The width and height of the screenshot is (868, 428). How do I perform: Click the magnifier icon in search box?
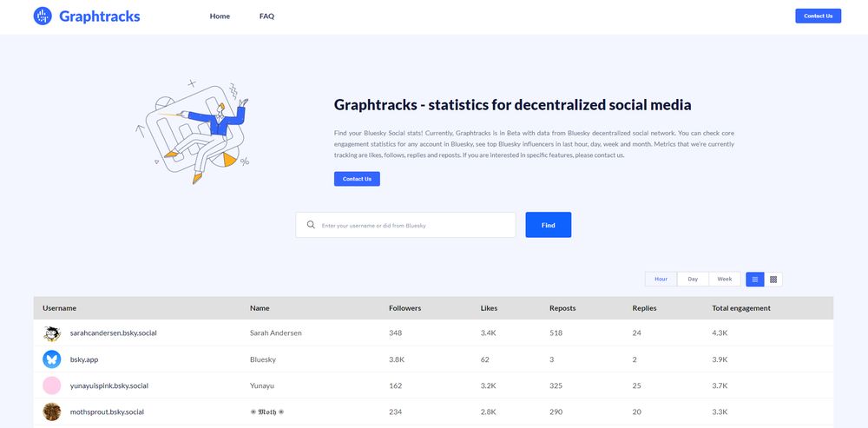coord(311,225)
